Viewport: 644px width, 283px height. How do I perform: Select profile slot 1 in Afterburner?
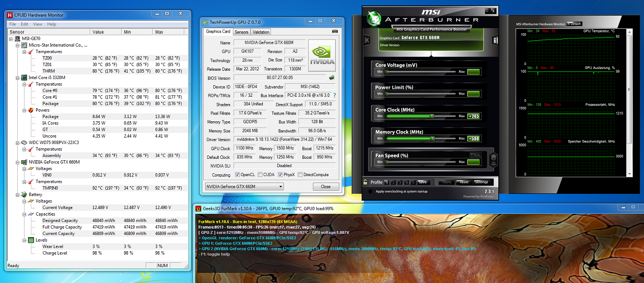pyautogui.click(x=386, y=182)
